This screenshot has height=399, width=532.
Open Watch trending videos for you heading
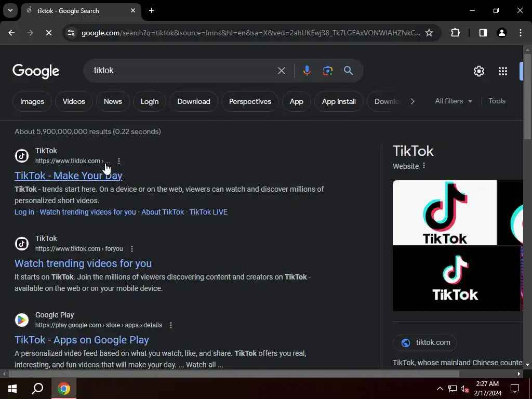pos(83,263)
